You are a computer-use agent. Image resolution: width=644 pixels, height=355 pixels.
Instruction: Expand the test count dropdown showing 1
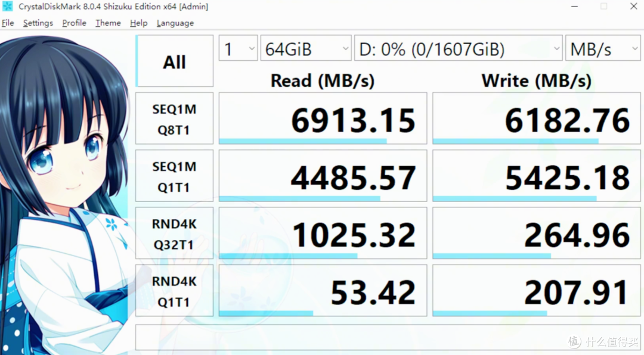pos(238,48)
